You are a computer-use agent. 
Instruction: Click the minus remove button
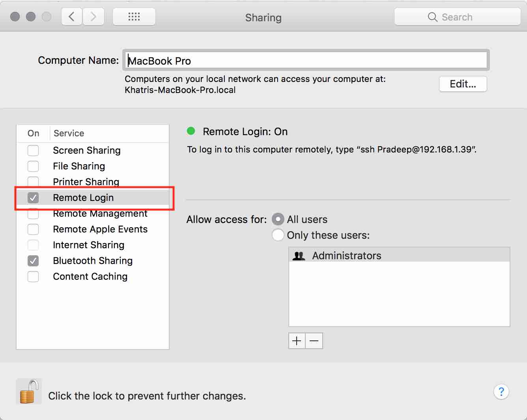point(314,340)
